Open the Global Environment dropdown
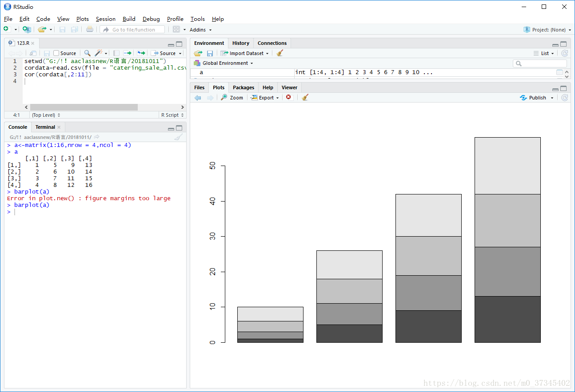 [224, 63]
